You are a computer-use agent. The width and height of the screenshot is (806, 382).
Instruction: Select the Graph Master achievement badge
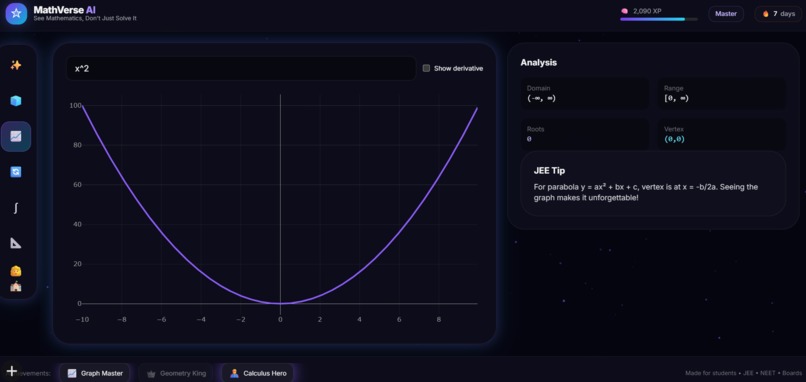pos(95,373)
